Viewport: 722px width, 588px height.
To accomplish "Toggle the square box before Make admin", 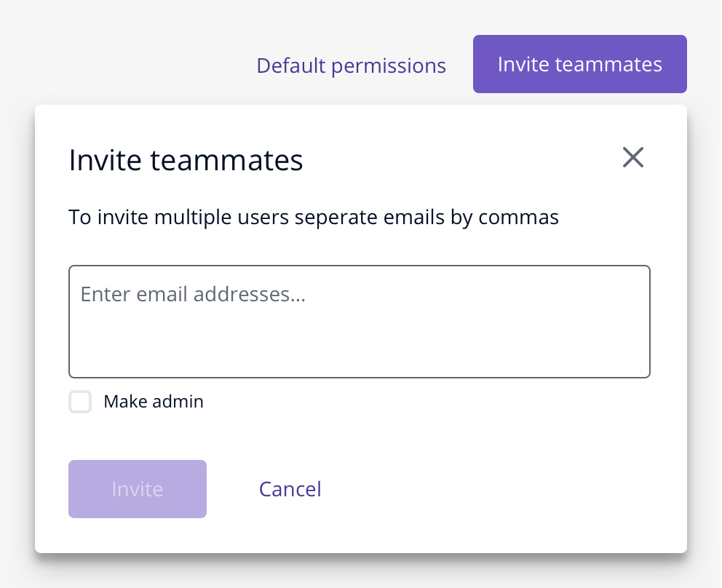I will [80, 402].
